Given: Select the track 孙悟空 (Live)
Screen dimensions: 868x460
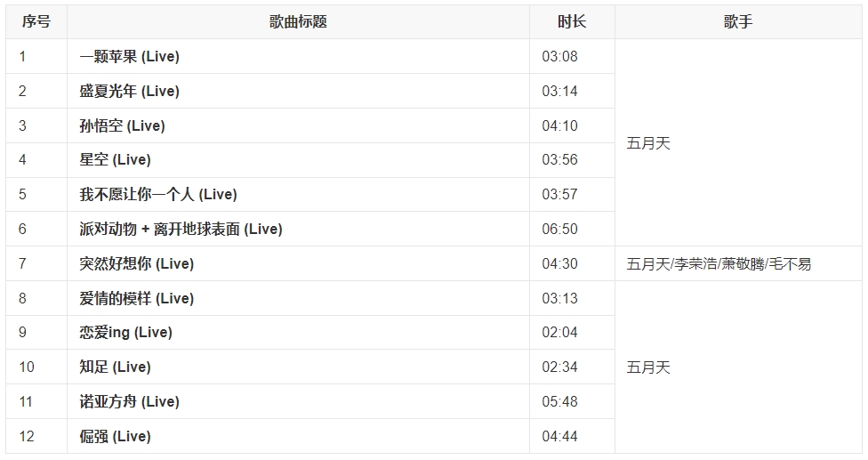Looking at the screenshot, I should [x=122, y=126].
